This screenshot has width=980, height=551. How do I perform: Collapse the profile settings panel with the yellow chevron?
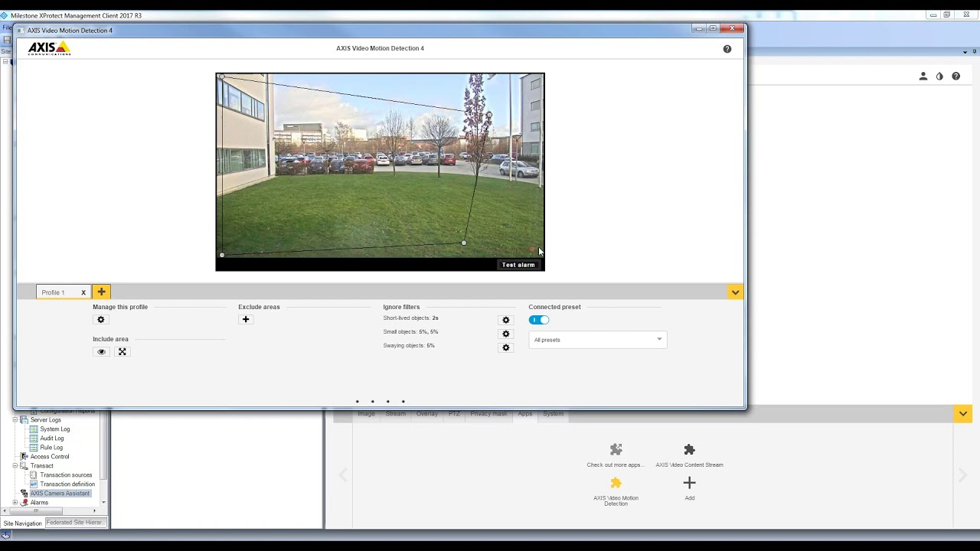click(735, 292)
